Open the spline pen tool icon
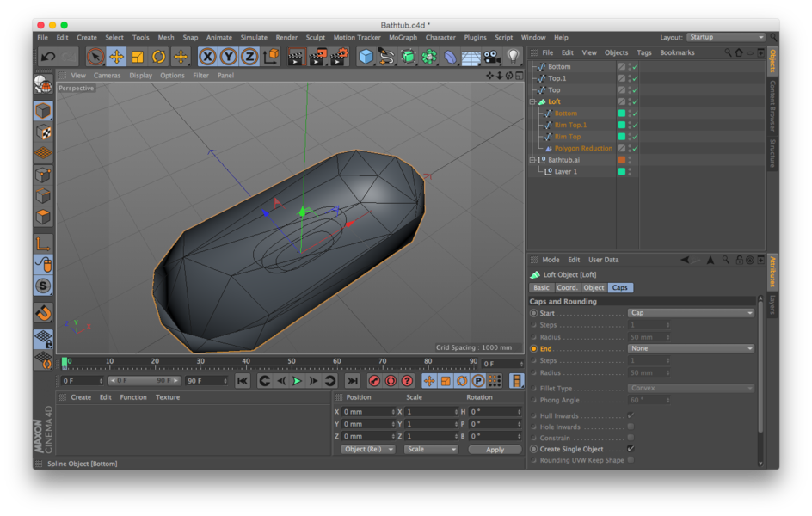 [x=386, y=57]
